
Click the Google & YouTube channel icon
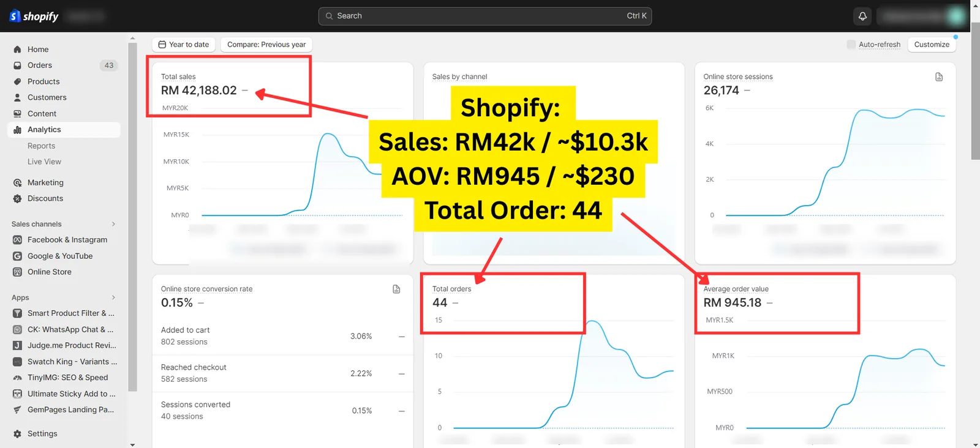[17, 256]
